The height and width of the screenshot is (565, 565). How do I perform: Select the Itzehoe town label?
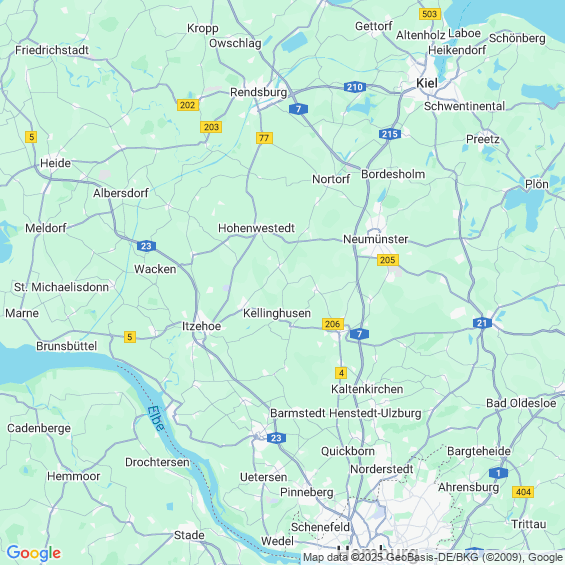click(x=201, y=326)
